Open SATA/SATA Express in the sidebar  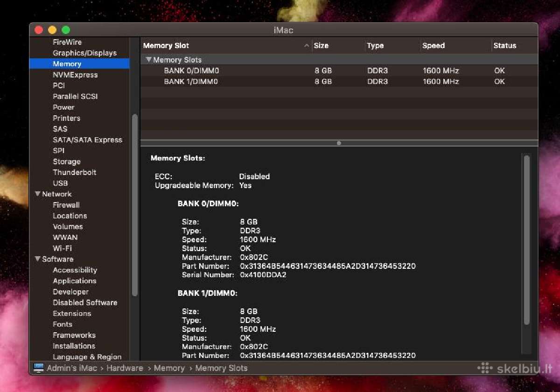pyautogui.click(x=87, y=140)
